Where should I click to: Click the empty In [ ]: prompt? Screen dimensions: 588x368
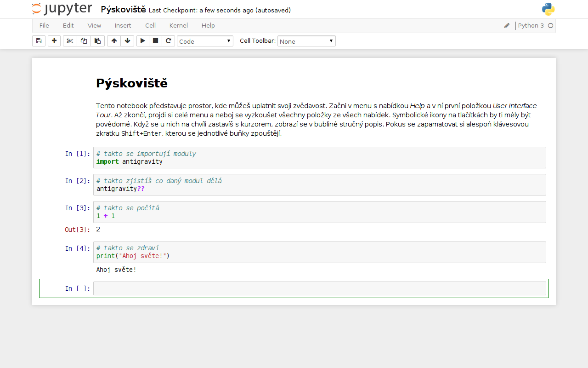(78, 288)
